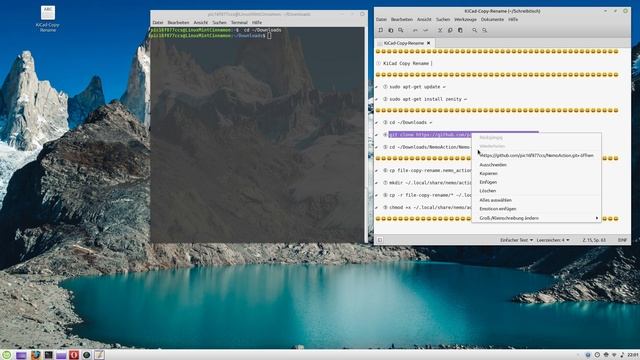Click the volume icon in system tray

point(622,355)
